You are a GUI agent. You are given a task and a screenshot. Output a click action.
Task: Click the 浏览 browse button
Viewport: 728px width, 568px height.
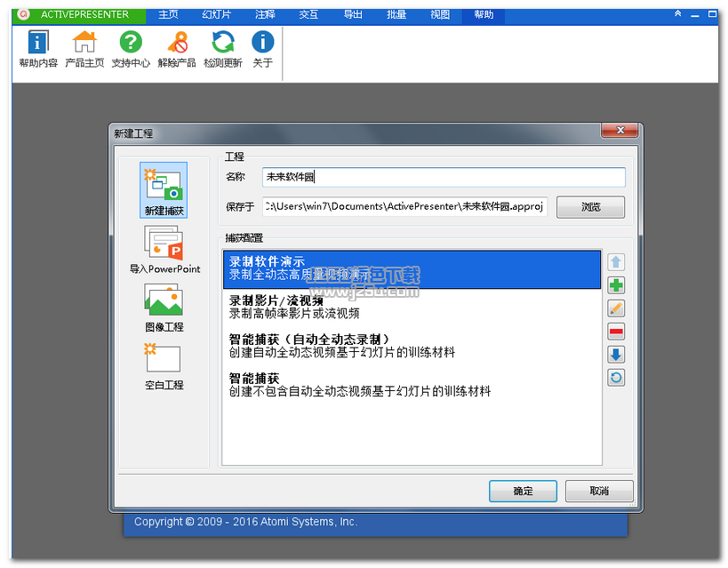pyautogui.click(x=590, y=207)
